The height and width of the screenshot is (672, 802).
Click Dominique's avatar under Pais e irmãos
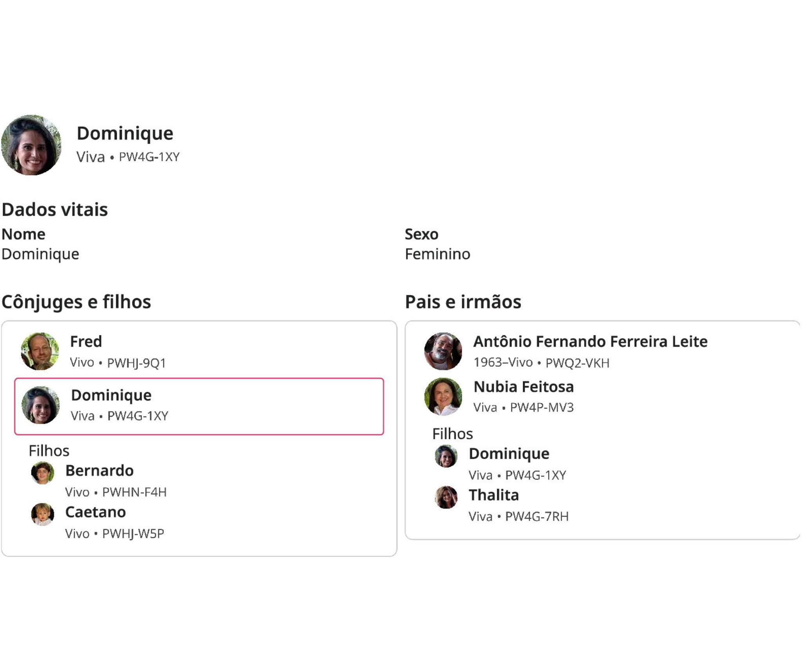click(x=446, y=456)
